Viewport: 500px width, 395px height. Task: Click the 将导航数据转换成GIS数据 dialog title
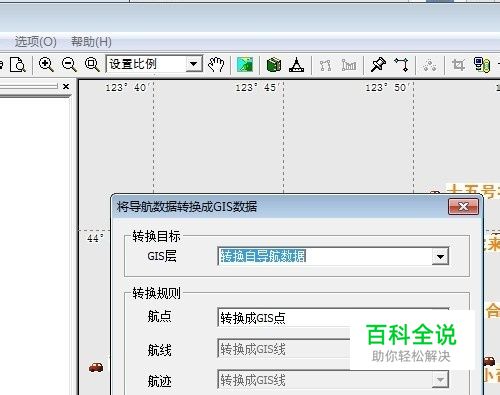coord(187,207)
